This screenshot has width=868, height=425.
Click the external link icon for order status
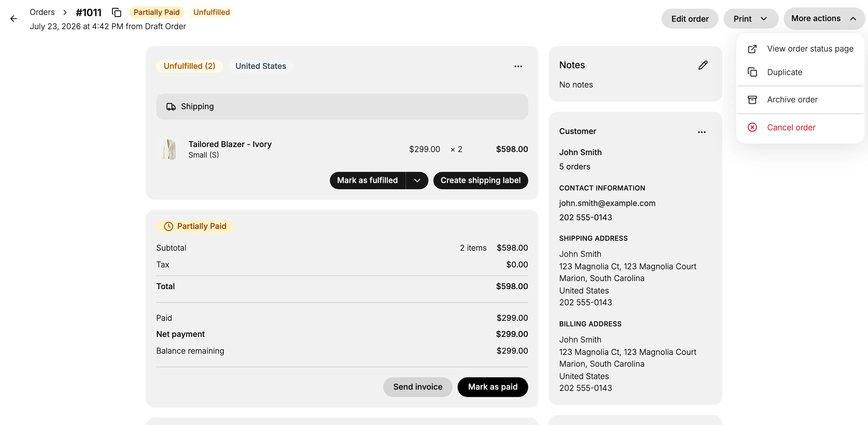click(752, 49)
